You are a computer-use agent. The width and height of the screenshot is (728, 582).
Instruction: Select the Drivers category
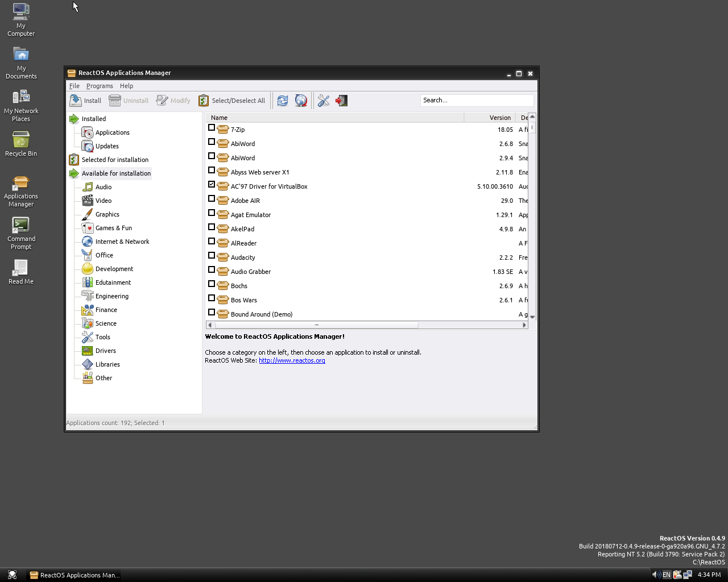(105, 351)
